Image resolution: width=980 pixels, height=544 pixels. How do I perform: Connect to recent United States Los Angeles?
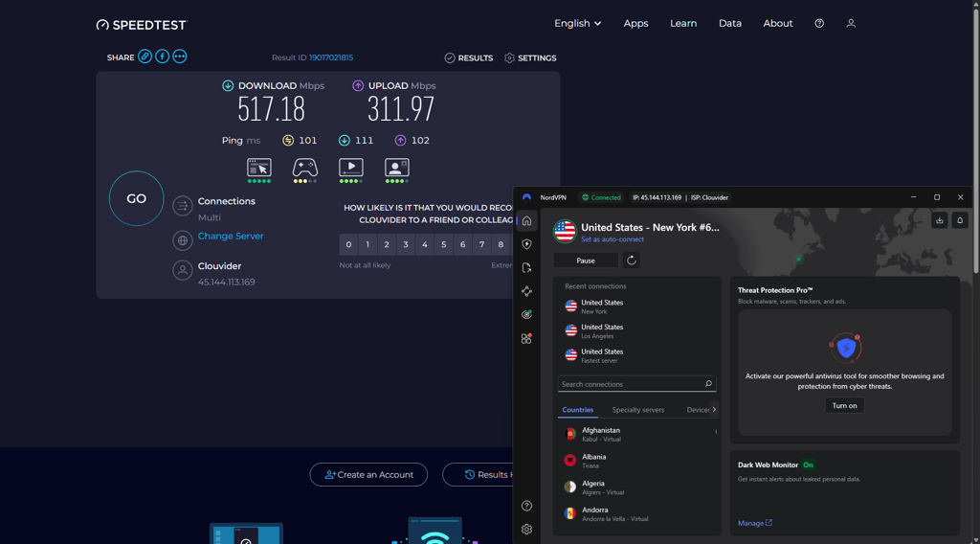pyautogui.click(x=636, y=330)
